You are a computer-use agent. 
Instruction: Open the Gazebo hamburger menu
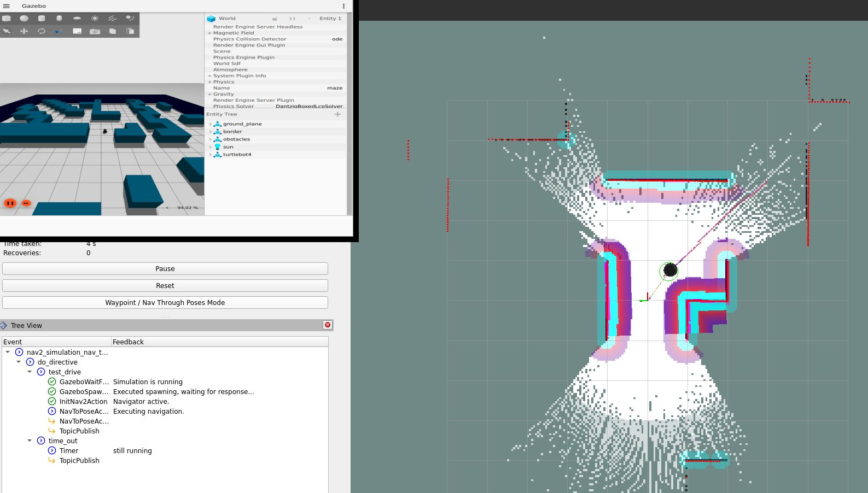click(7, 6)
